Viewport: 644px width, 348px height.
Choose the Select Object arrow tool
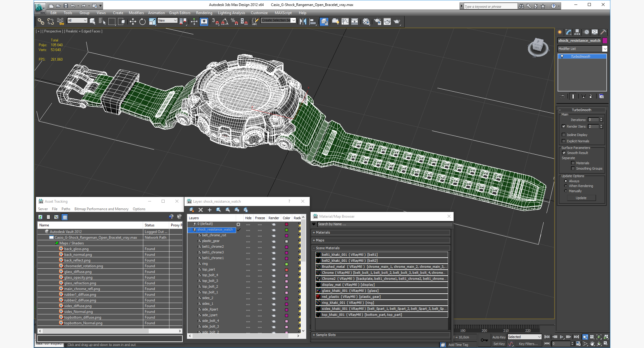click(x=93, y=21)
